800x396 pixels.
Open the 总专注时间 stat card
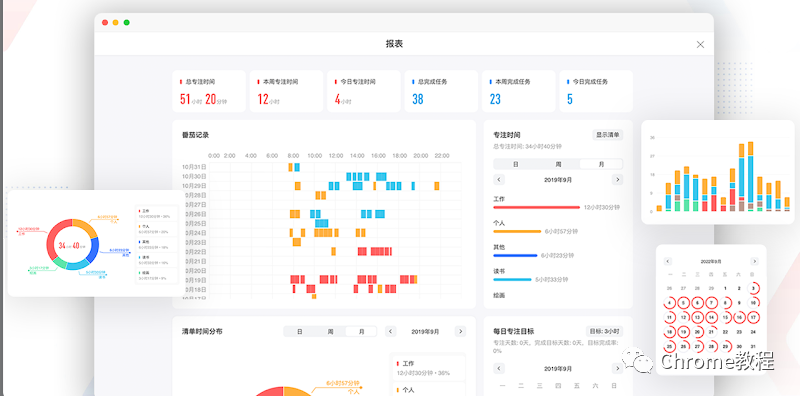[209, 91]
